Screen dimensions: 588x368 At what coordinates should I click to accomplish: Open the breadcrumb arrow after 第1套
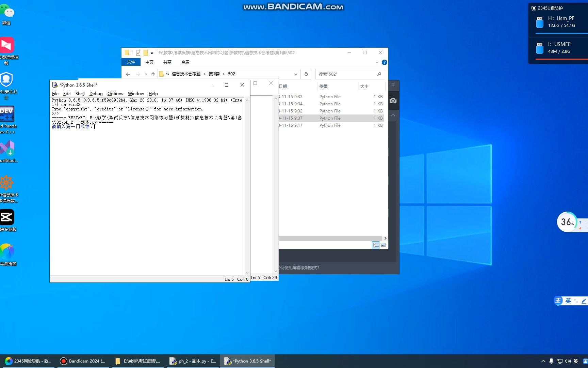(224, 74)
